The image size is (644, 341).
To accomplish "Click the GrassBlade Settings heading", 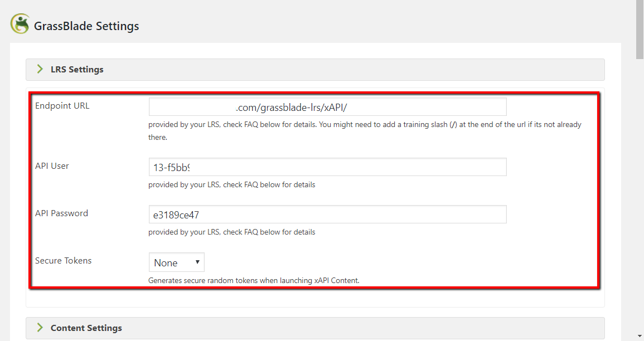I will [86, 26].
